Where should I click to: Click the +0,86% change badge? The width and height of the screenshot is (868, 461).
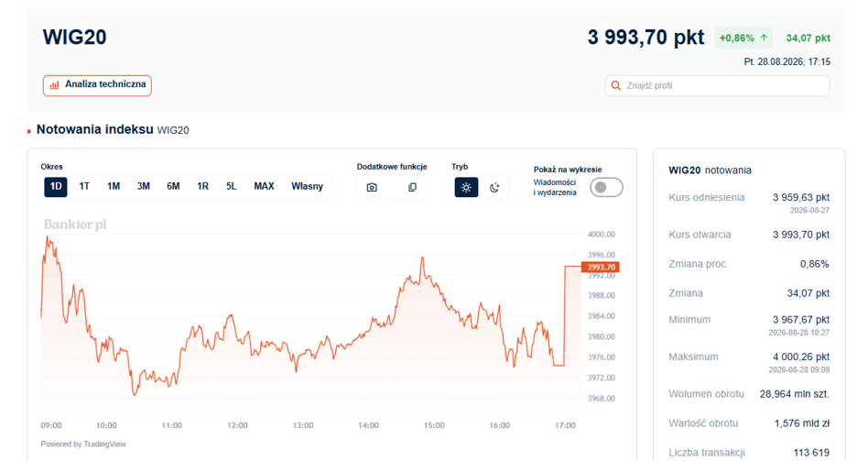click(743, 38)
